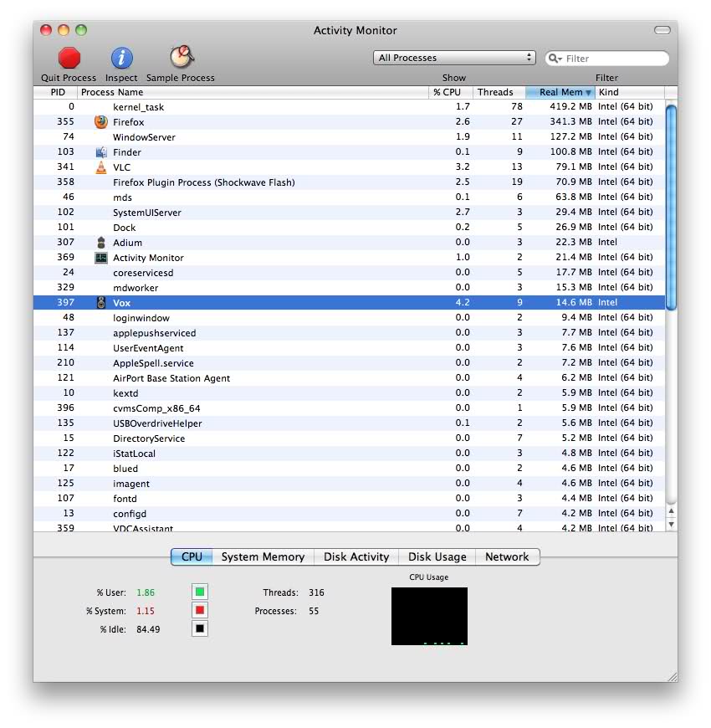Viewport: 711px width, 728px height.
Task: Switch to the CPU tab
Action: tap(192, 556)
